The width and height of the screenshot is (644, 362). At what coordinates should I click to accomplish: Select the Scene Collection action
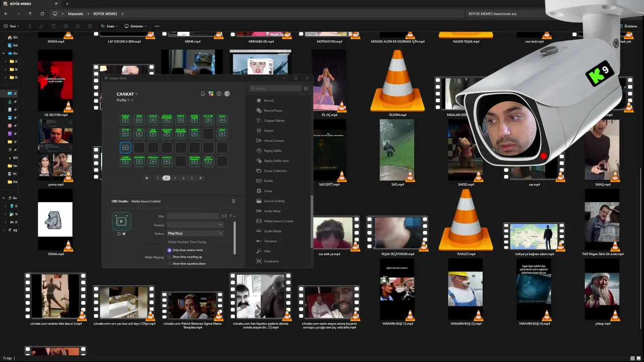[x=272, y=171]
